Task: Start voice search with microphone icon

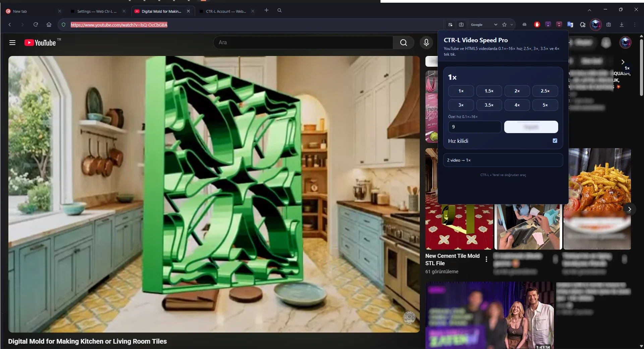Action: (426, 43)
